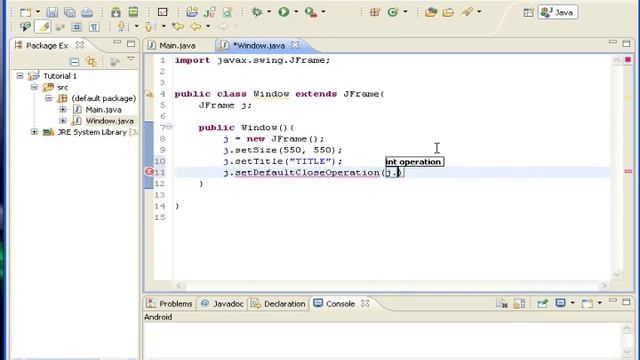Select Main.java in the Package Explorer

coord(103,109)
